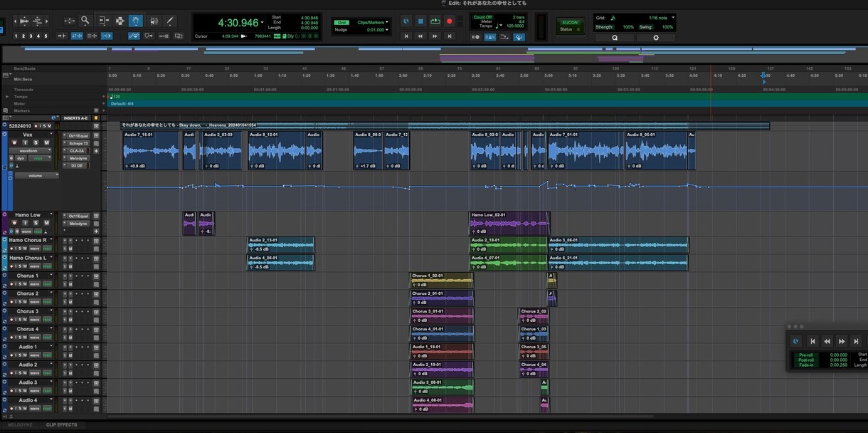This screenshot has height=433, width=868.
Task: Select the Trim tool
Action: click(104, 21)
